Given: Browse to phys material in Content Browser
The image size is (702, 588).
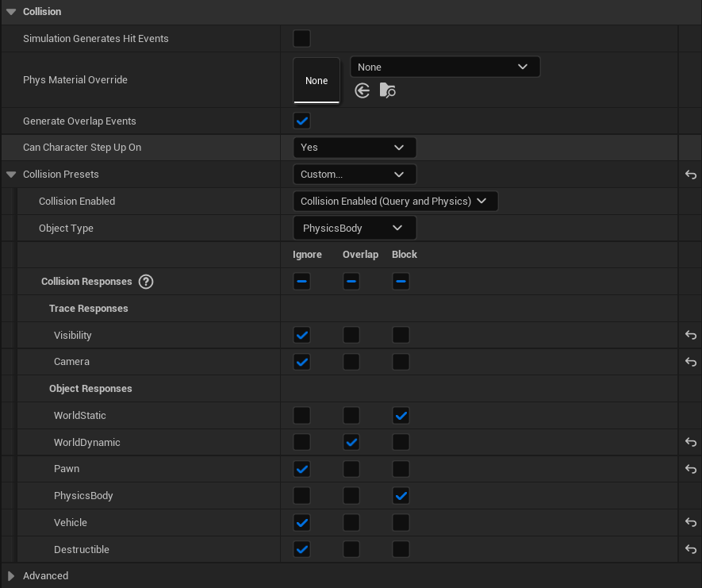Looking at the screenshot, I should click(387, 90).
